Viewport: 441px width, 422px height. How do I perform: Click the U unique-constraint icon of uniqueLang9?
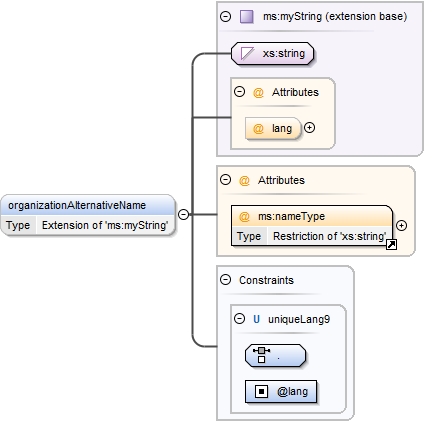click(256, 319)
